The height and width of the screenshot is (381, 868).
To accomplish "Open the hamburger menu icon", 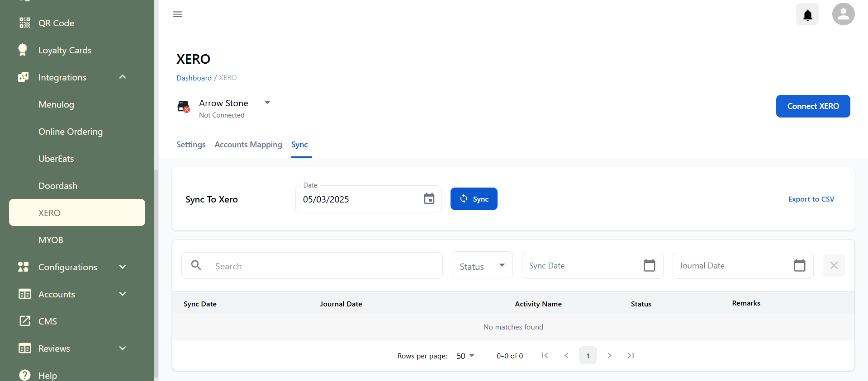I will click(x=177, y=14).
